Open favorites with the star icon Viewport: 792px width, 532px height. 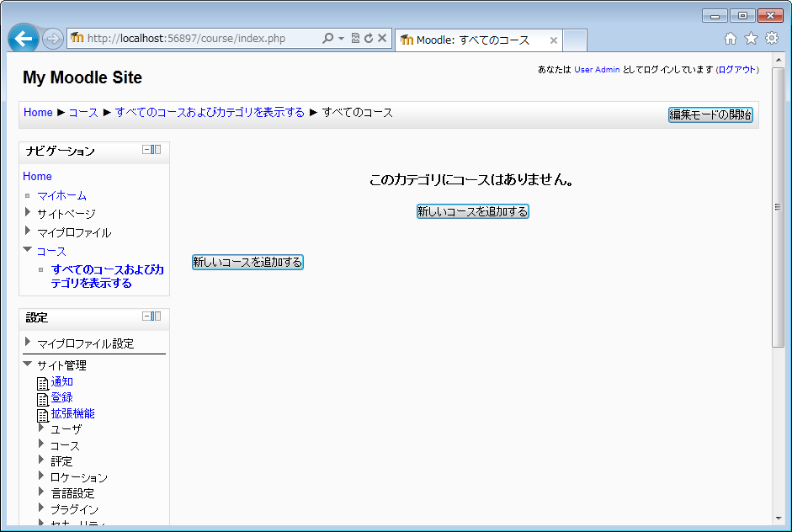coord(751,39)
